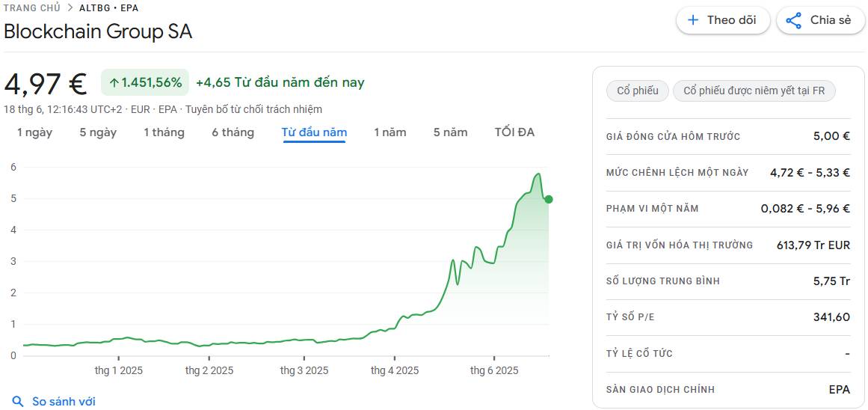Click the thg 2 2025 axis label
Viewport: 868px width, 410px height.
click(209, 370)
